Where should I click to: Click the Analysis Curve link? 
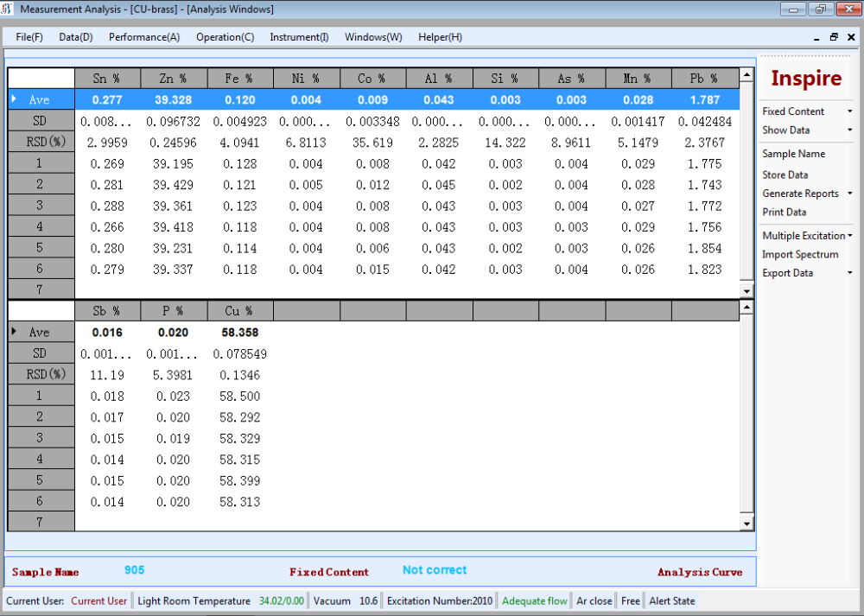pos(700,572)
